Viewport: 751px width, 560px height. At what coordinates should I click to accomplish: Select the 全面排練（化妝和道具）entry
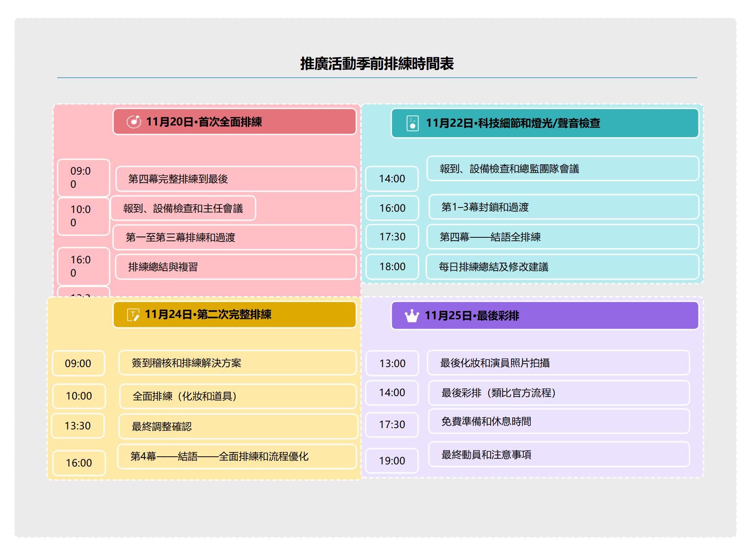[237, 396]
